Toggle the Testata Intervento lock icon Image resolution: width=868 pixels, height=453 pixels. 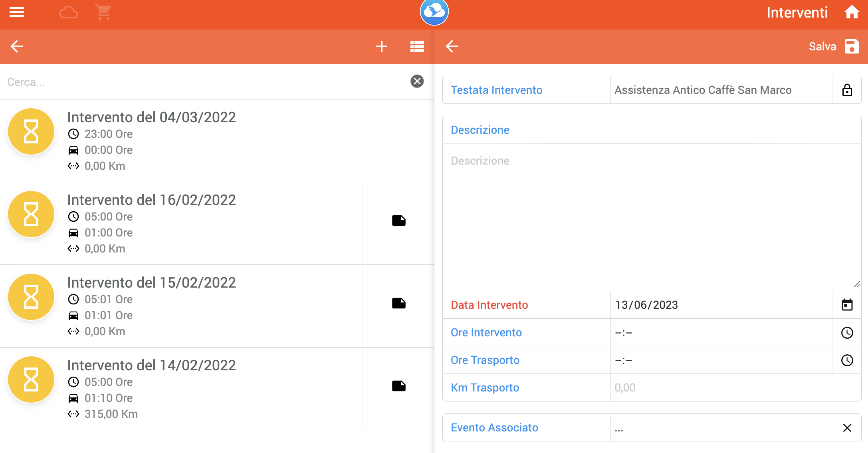[x=847, y=90]
